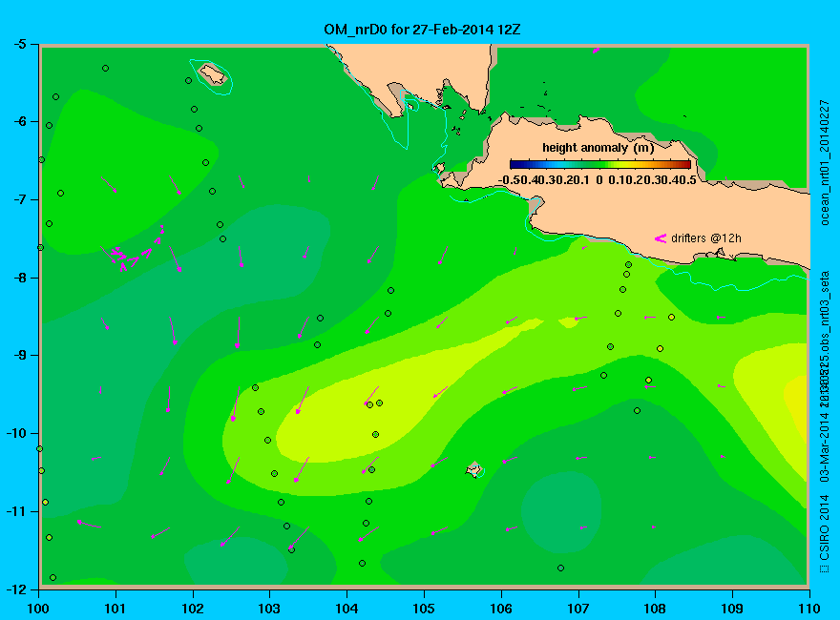Click the '106' longitude axis label
The image size is (840, 620).
click(501, 609)
